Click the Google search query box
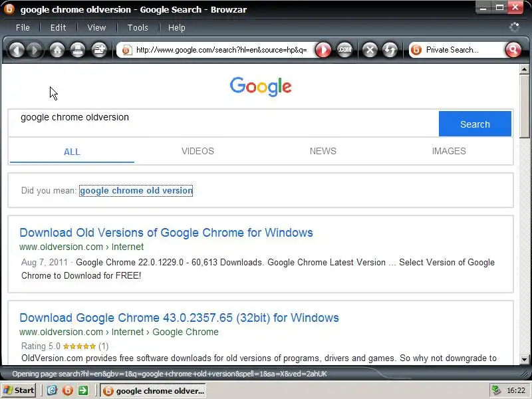The width and height of the screenshot is (532, 399). pyautogui.click(x=223, y=124)
